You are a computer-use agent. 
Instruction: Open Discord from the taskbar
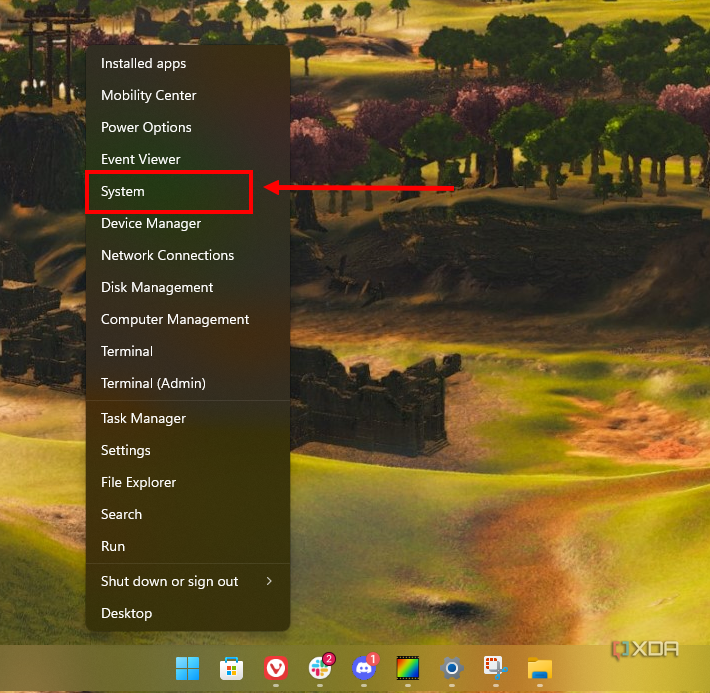click(x=364, y=668)
